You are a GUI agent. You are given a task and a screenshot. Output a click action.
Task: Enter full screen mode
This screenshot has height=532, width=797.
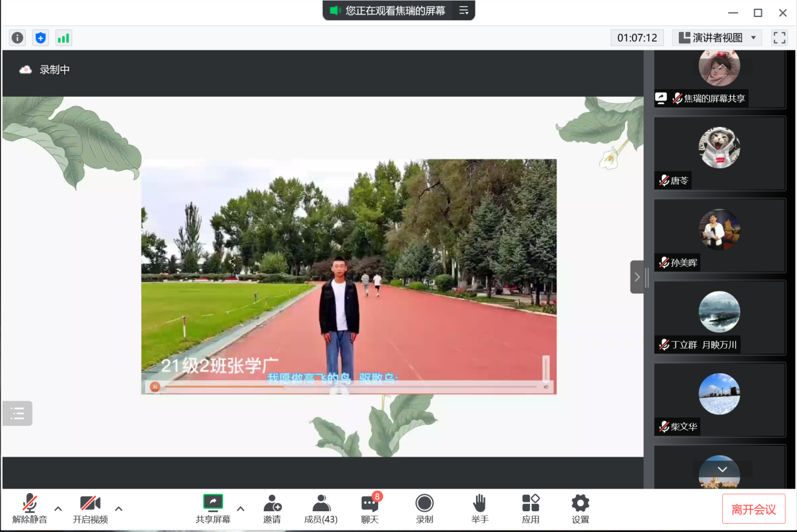[x=779, y=38]
